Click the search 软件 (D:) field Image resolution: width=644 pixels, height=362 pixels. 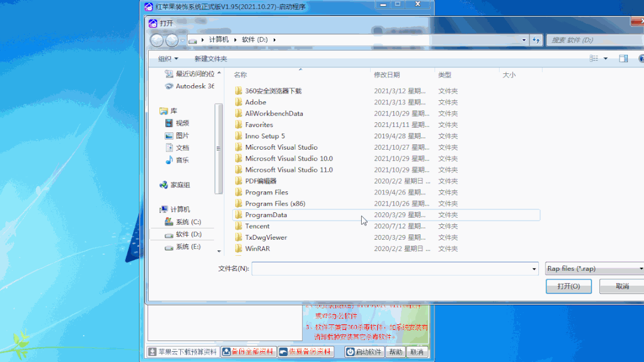click(x=596, y=40)
